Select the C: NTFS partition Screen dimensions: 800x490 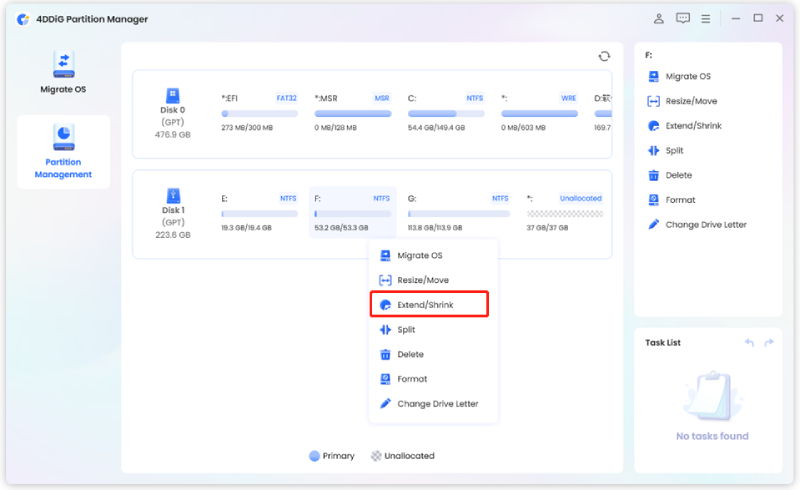446,113
